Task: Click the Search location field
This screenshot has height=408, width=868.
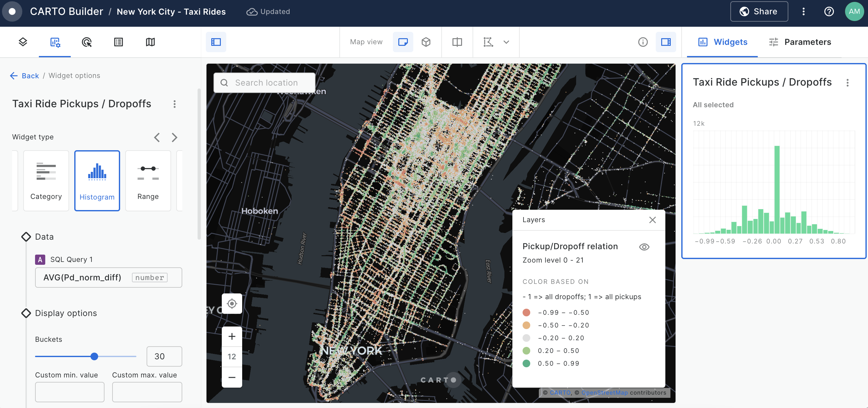Action: (266, 83)
